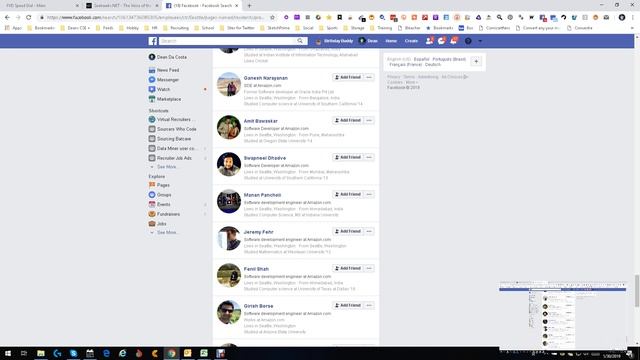
Task: Add Girish Borse as a friend
Action: coord(348,305)
